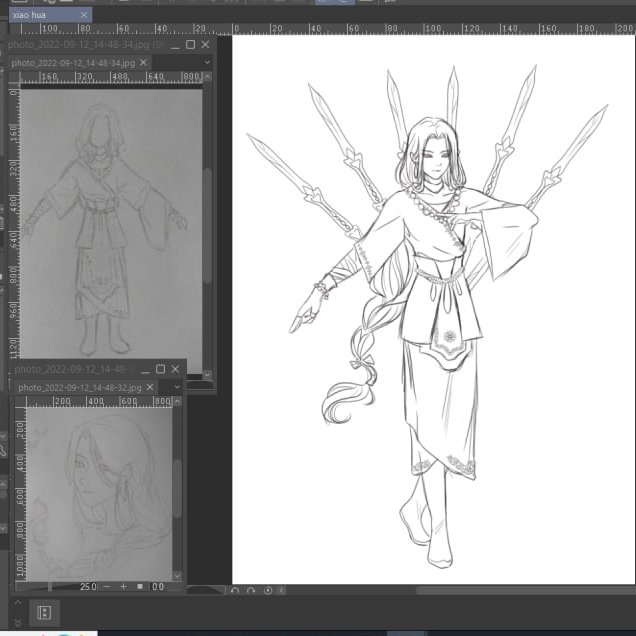Rotate main canvas right
Viewport: 636px width, 636px height.
(251, 591)
